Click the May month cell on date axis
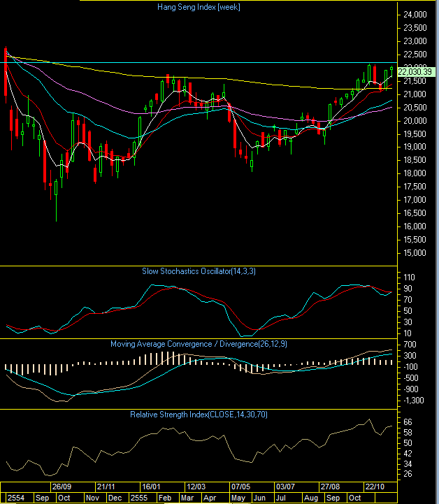439x504 pixels. pyautogui.click(x=238, y=498)
